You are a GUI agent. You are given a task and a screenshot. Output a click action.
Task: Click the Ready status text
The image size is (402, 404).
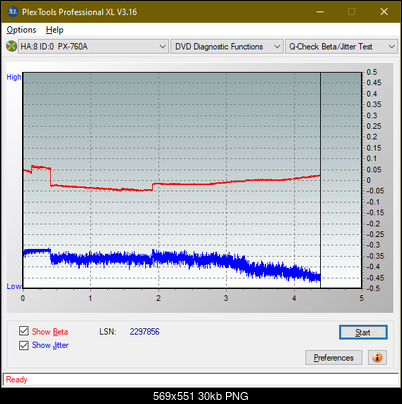(x=16, y=379)
